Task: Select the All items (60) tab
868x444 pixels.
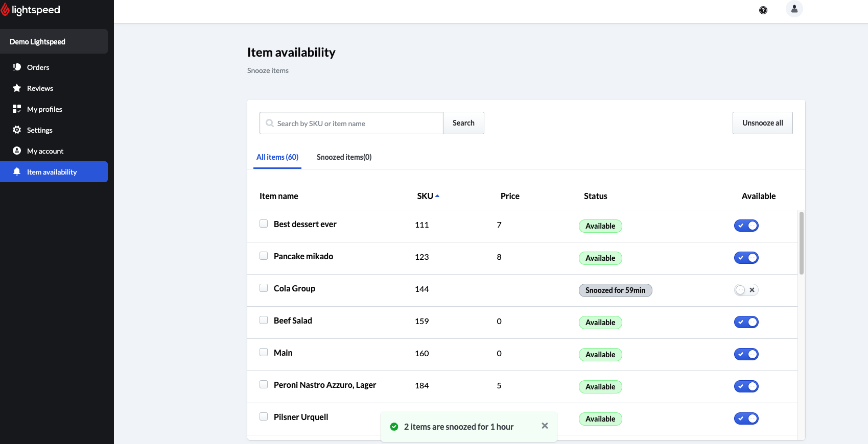Action: tap(277, 157)
